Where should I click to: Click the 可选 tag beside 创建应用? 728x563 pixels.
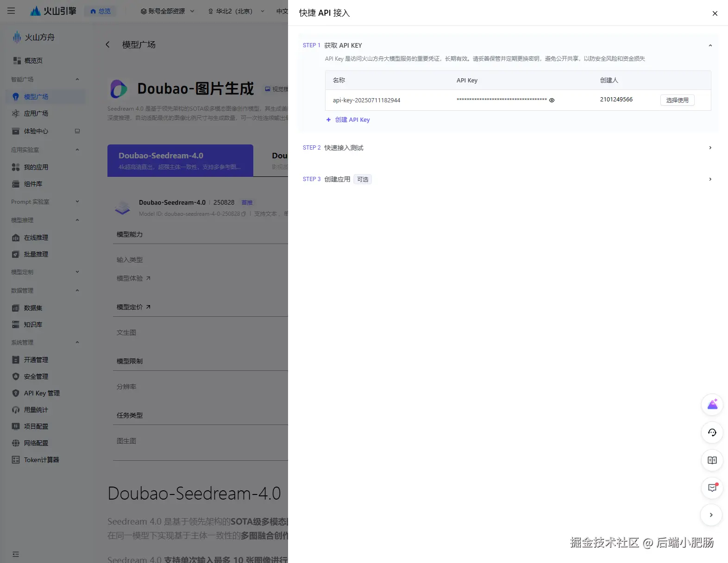[363, 179]
